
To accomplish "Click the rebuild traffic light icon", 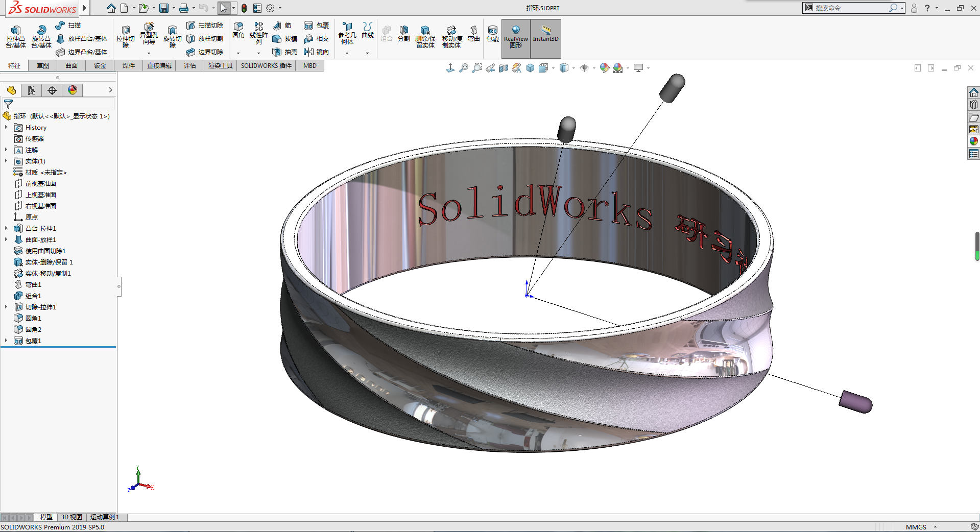I will tap(244, 8).
